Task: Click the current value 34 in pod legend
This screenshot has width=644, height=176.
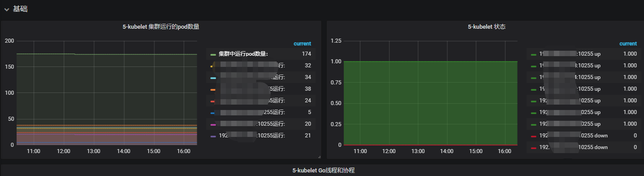Action: 308,77
